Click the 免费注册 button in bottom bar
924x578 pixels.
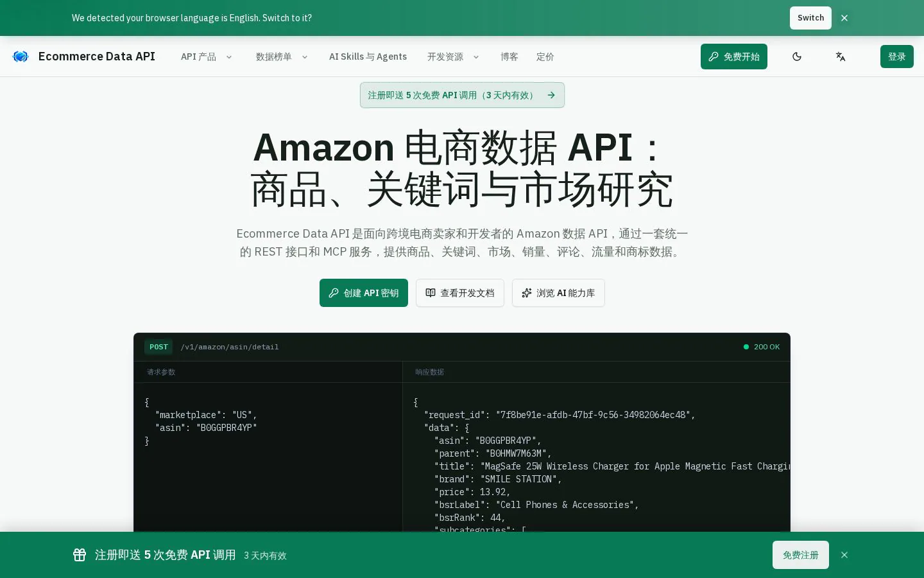click(x=801, y=555)
